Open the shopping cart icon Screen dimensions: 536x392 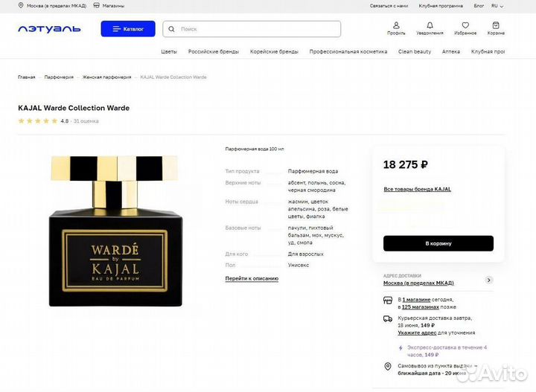496,25
